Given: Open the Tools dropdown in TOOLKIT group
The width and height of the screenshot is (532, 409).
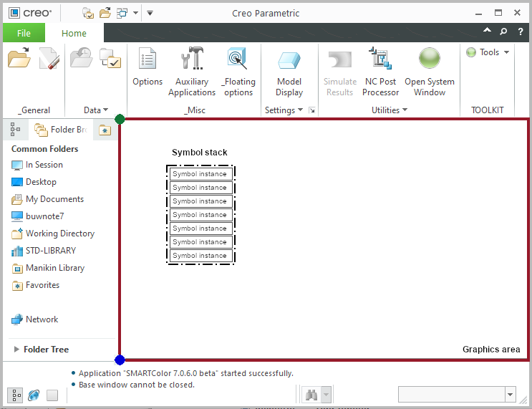Looking at the screenshot, I should 488,52.
